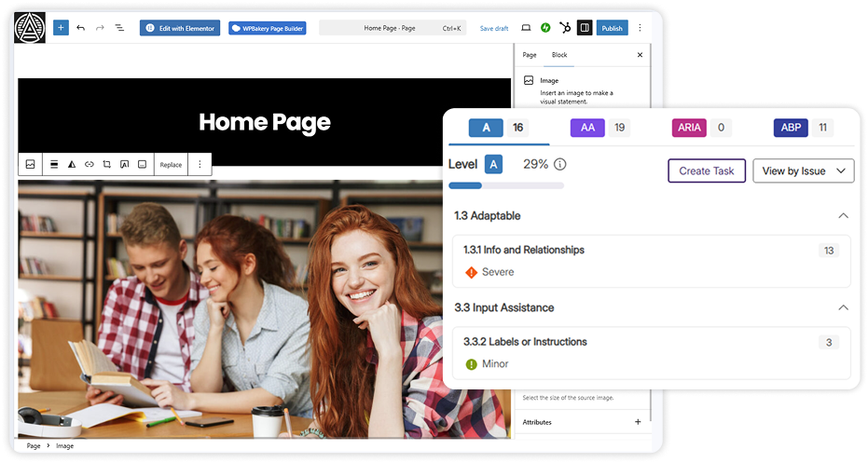The height and width of the screenshot is (463, 868).
Task: Open the document overview list view
Action: (119, 28)
